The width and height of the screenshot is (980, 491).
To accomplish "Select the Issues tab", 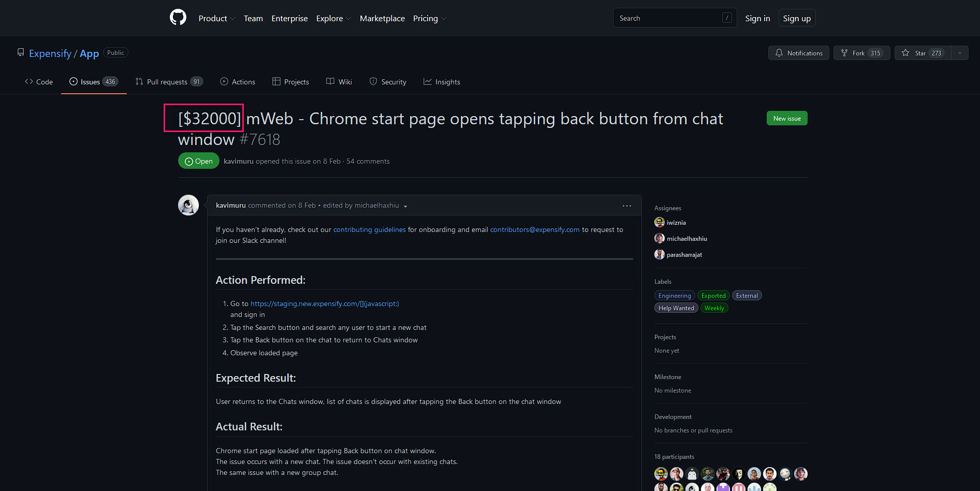I will click(94, 82).
